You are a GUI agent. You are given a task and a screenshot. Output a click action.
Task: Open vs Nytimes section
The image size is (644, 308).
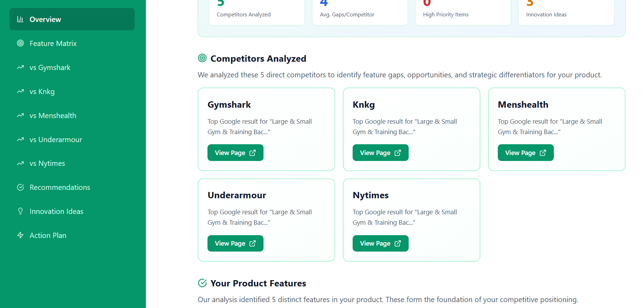coord(47,163)
